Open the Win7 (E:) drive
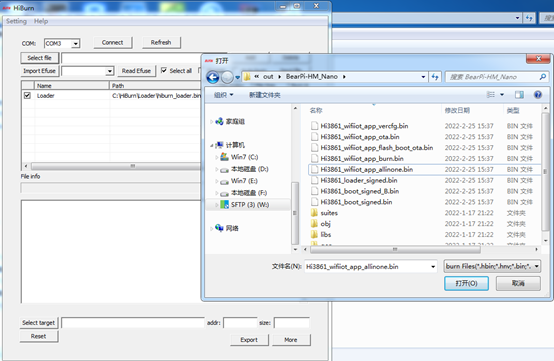 pyautogui.click(x=239, y=181)
